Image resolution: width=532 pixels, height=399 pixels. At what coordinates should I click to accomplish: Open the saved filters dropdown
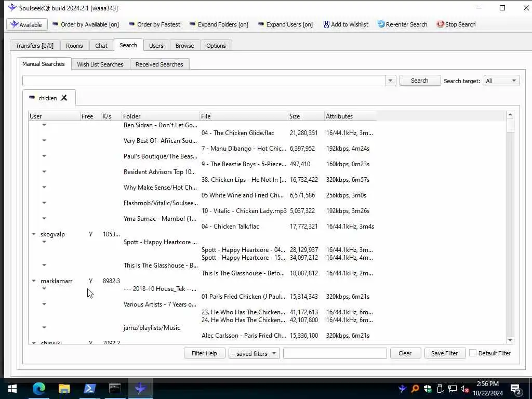tap(254, 353)
